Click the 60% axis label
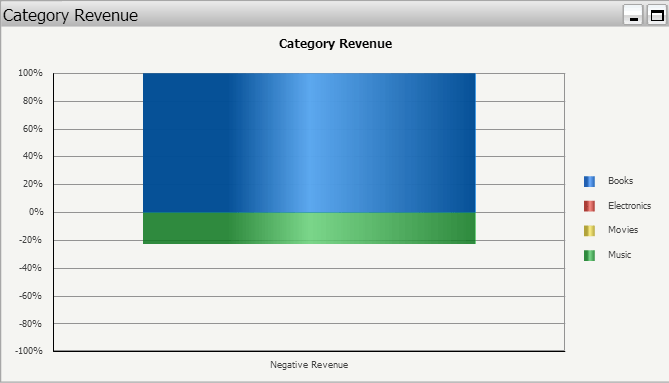This screenshot has width=669, height=383. coord(32,129)
